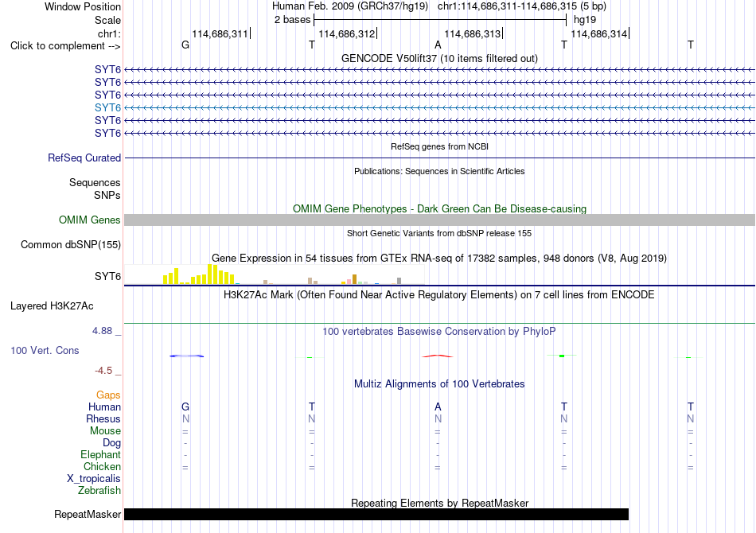Viewport: 756px width, 533px height.
Task: Click the black RepeatMasker element bar
Action: click(376, 514)
